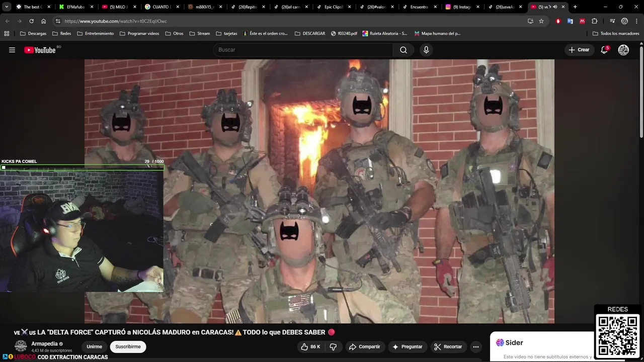Go forward with browser forward arrow
This screenshot has height=362, width=644.
[19, 21]
